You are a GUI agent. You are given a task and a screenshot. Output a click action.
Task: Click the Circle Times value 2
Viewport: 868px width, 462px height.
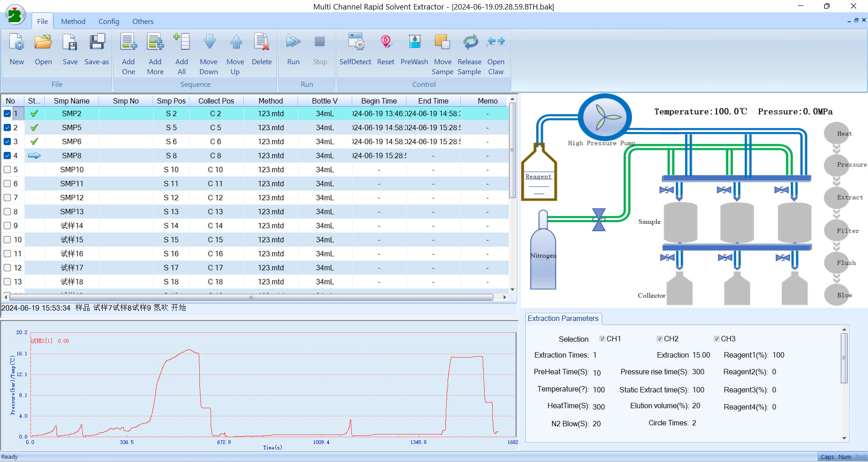pyautogui.click(x=694, y=423)
